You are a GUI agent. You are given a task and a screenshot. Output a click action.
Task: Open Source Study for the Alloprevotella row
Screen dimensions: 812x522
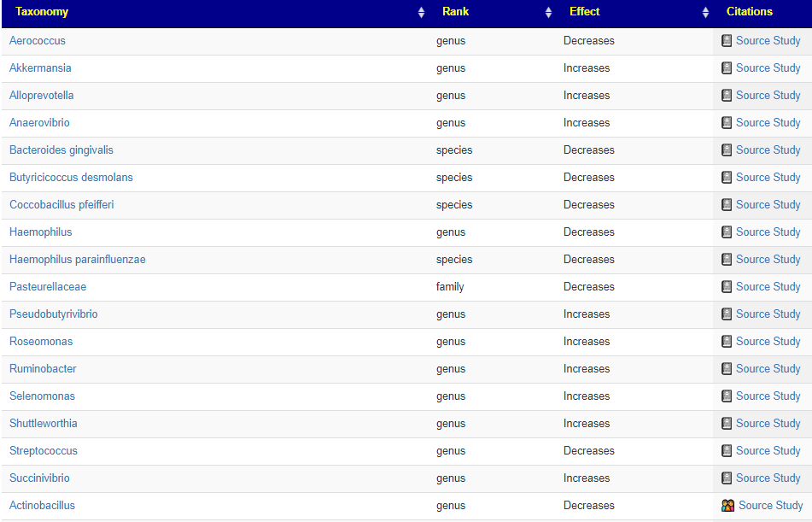click(x=768, y=96)
